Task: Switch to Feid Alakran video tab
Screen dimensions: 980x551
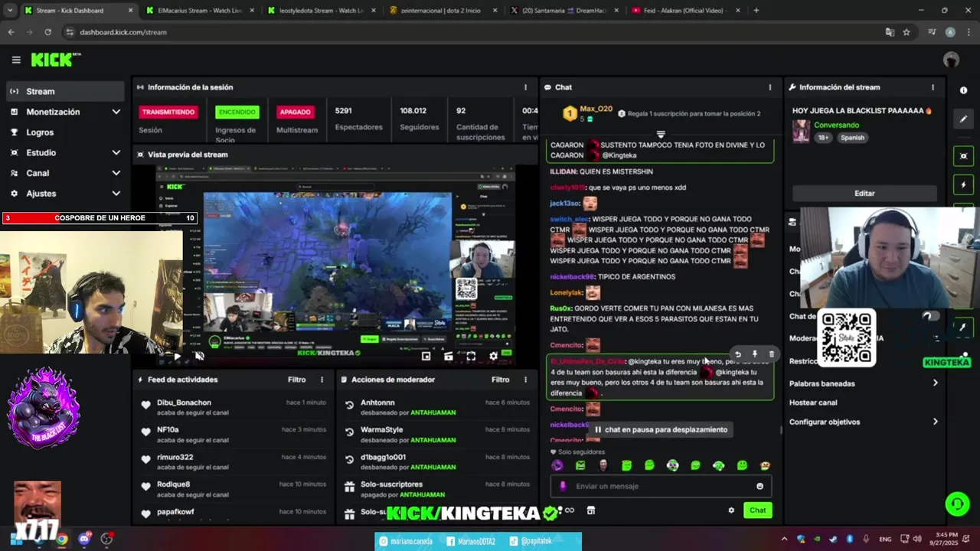Action: click(685, 11)
